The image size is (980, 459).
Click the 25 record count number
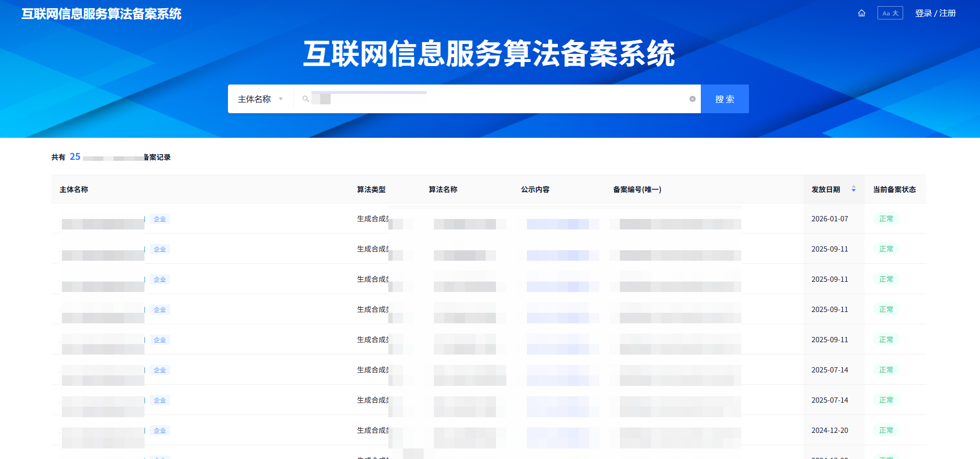pos(75,157)
